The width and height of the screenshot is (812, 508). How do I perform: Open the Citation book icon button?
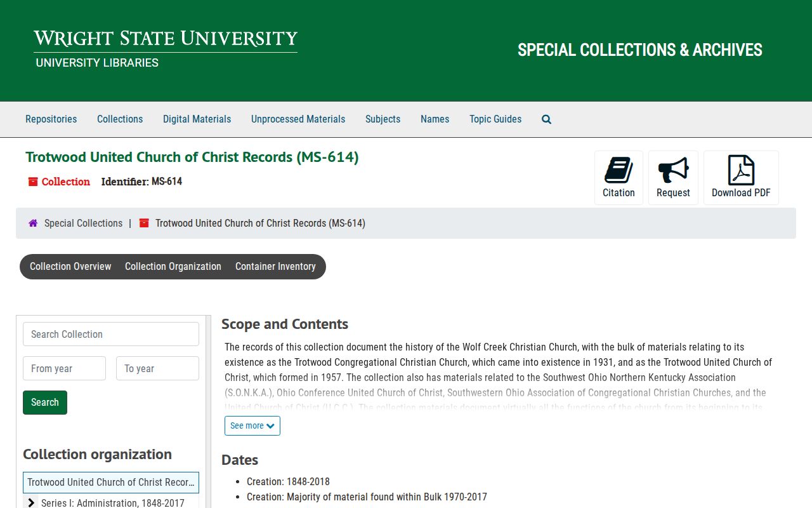[619, 178]
